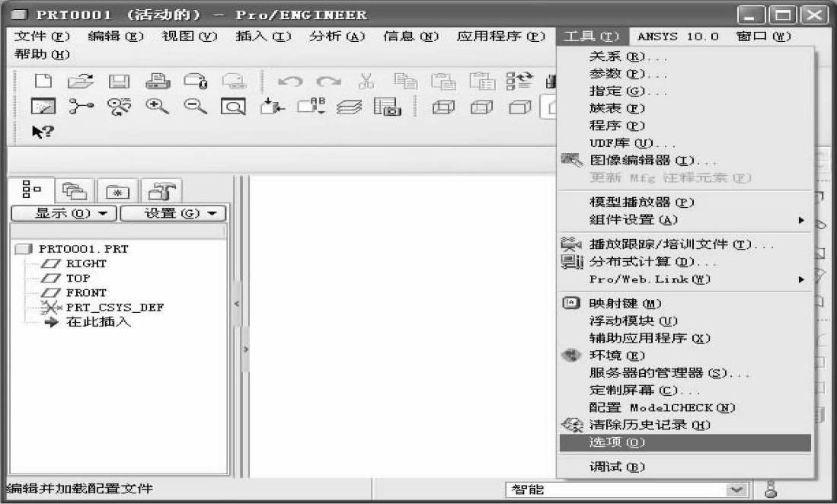Expand the 组件设置(A) submenu
The image size is (837, 504).
click(x=685, y=220)
